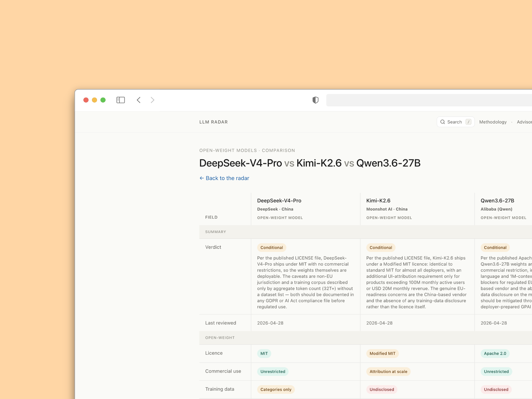This screenshot has height=399, width=532.
Task: Click the browser forward arrow
Action: [x=152, y=100]
